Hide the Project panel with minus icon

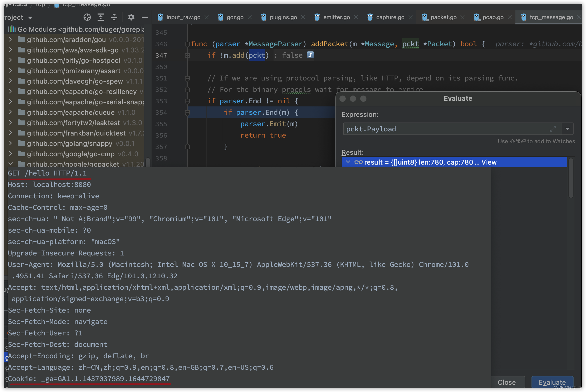coord(145,17)
